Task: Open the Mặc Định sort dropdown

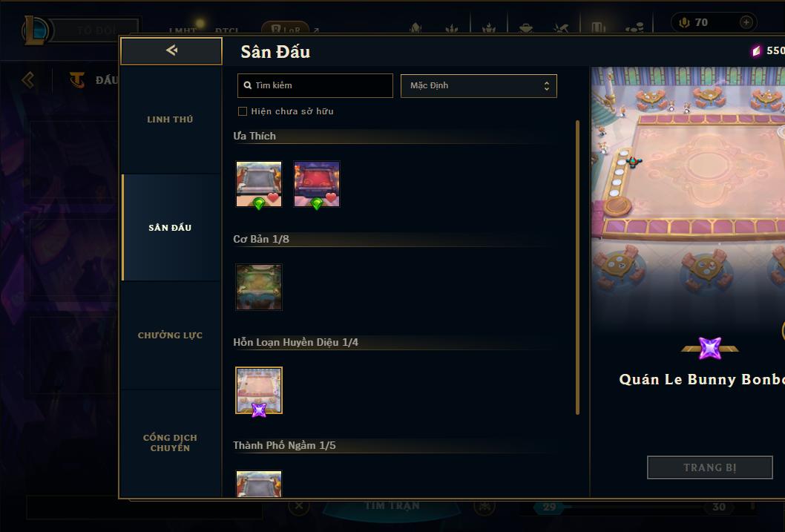Action: click(x=479, y=85)
